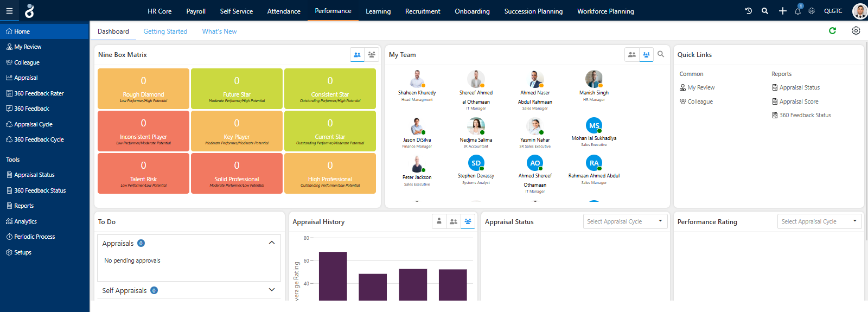Open 360 Feedback Rater in sidebar
868x312 pixels.
(44, 93)
